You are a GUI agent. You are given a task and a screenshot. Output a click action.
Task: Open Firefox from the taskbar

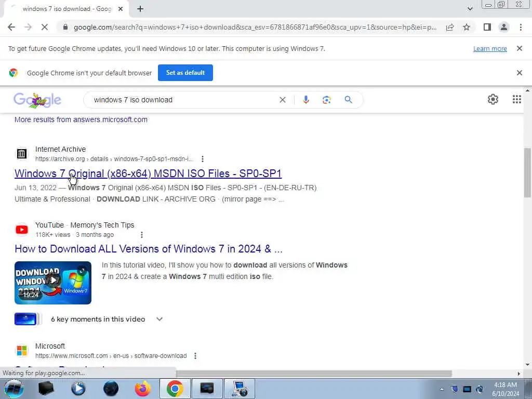tap(143, 389)
